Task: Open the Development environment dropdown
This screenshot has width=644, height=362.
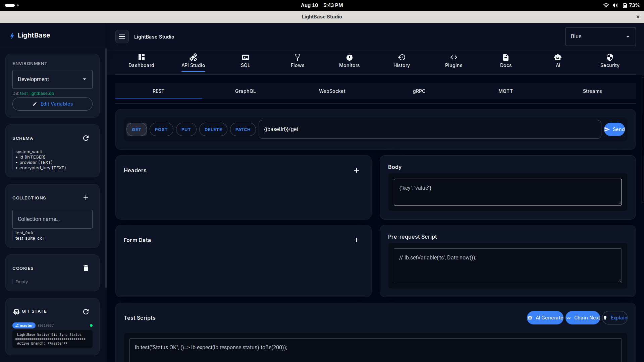Action: pos(52,79)
